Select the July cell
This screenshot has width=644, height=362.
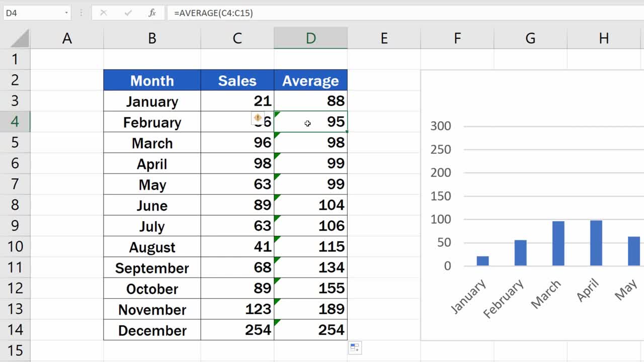(x=152, y=226)
